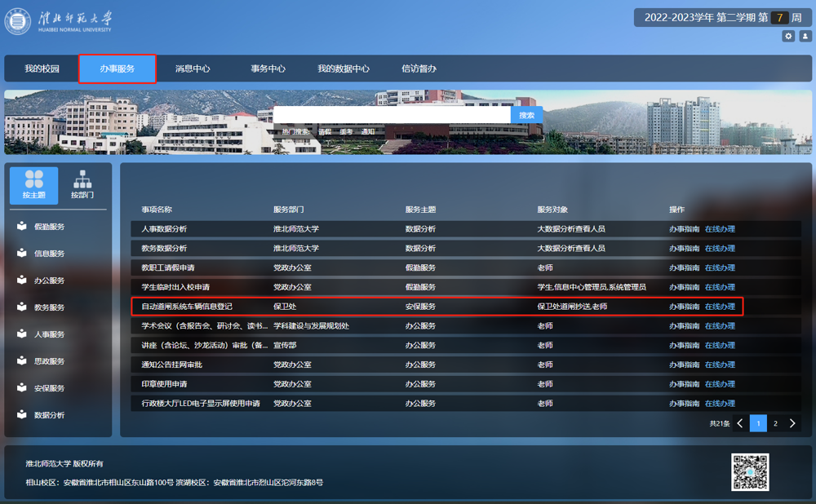Switch to 我的校园 tab
The height and width of the screenshot is (504, 816).
pos(42,69)
